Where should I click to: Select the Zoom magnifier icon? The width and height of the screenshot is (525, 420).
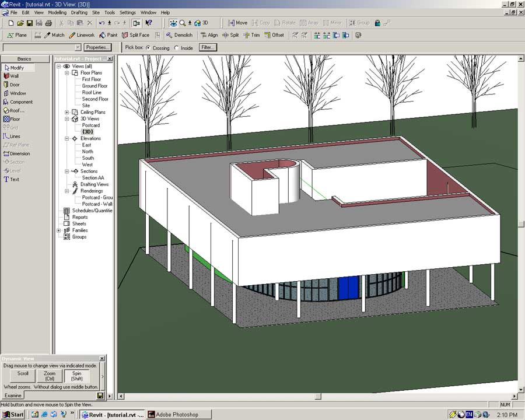183,23
